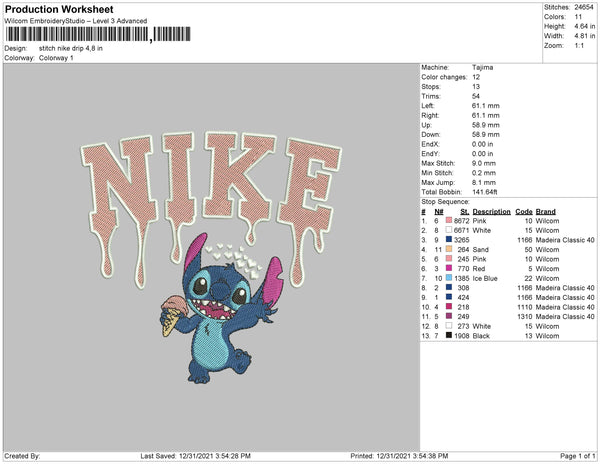Click the Min Stitch value '0.2 mm'
The image size is (600, 464).
click(483, 173)
